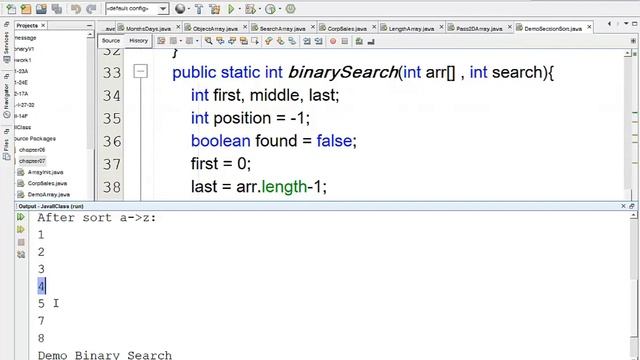Click the Undo arrow icon

[76, 9]
